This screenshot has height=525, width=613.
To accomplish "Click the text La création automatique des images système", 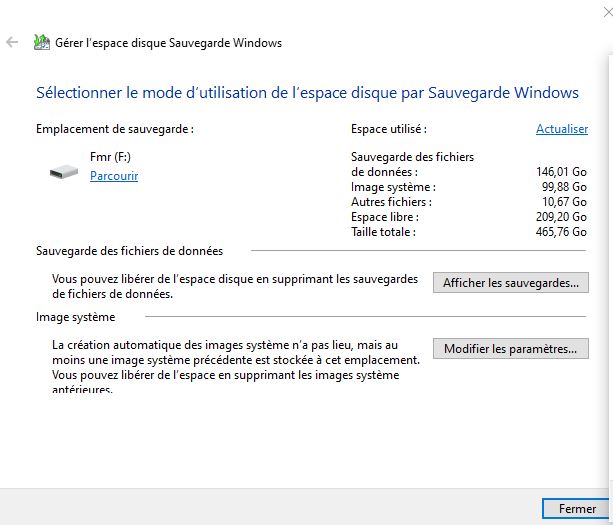I will 236,367.
